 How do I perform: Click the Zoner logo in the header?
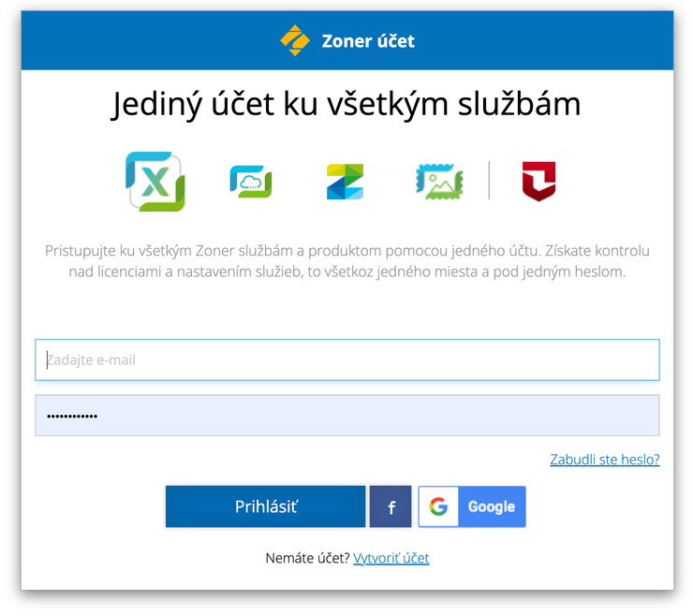(x=295, y=40)
